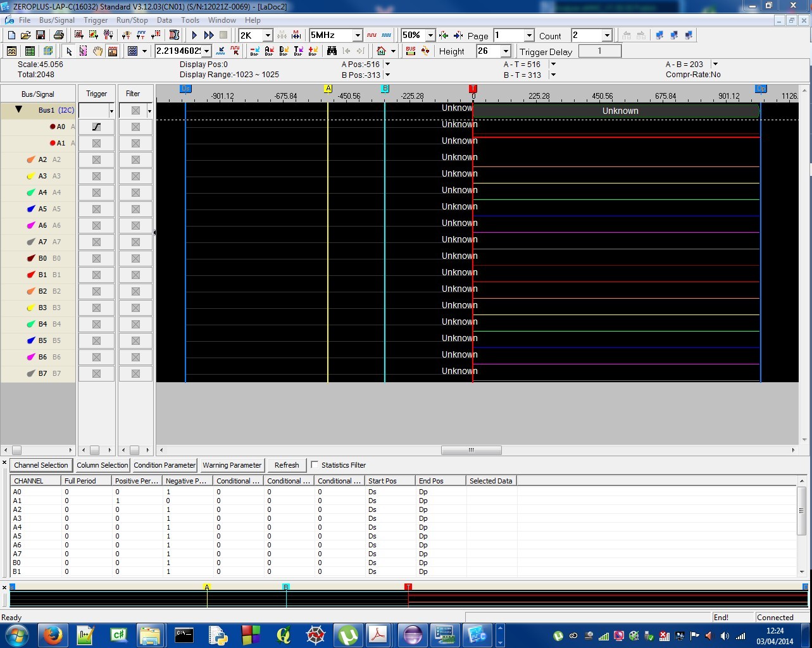Click the New document icon
This screenshot has width=812, height=648.
coord(11,35)
